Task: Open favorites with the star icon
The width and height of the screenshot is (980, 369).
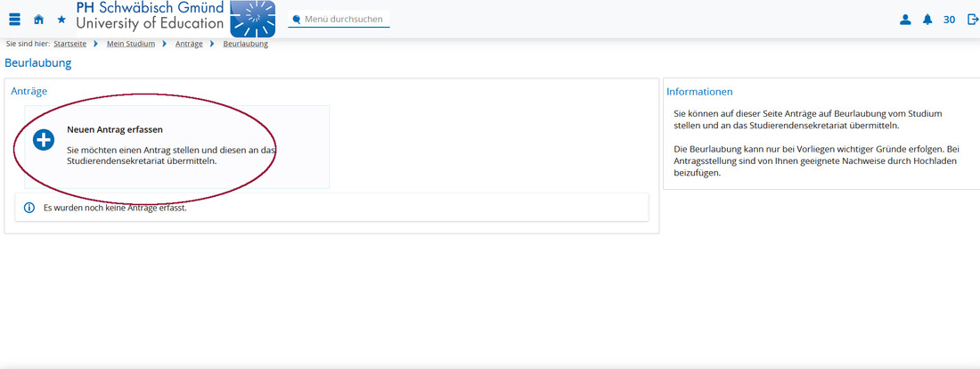Action: pyautogui.click(x=61, y=20)
